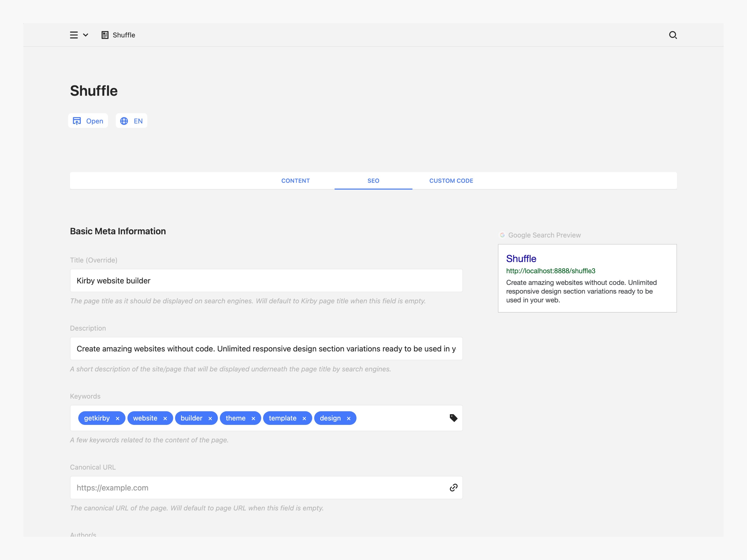Click into the Description text field
Screen dimensions: 747x560
pyautogui.click(x=266, y=349)
